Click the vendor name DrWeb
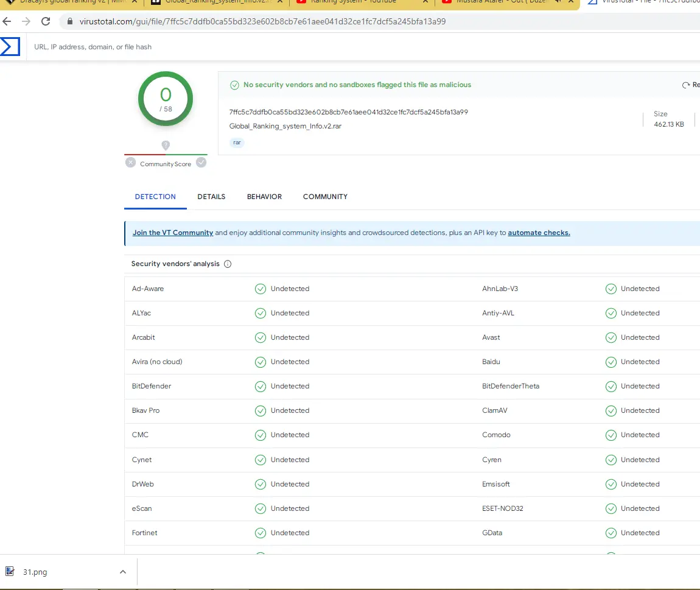700x590 pixels. pyautogui.click(x=143, y=484)
